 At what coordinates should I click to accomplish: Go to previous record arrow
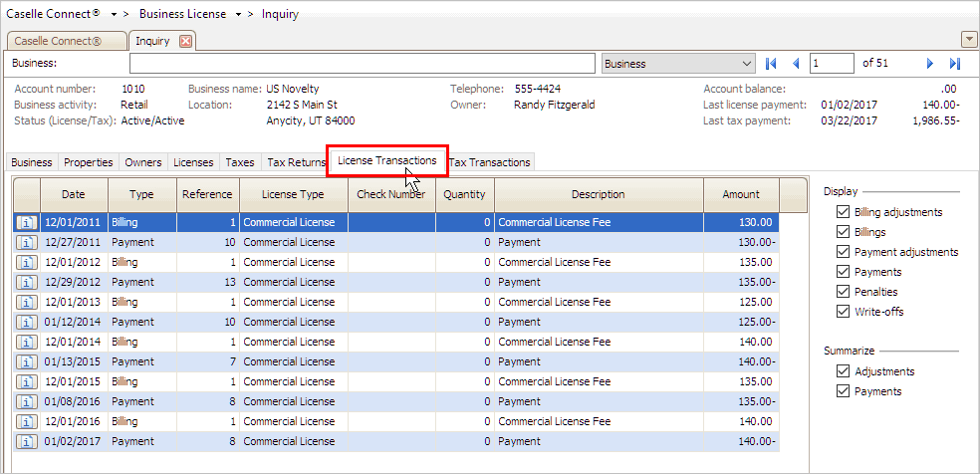point(796,64)
